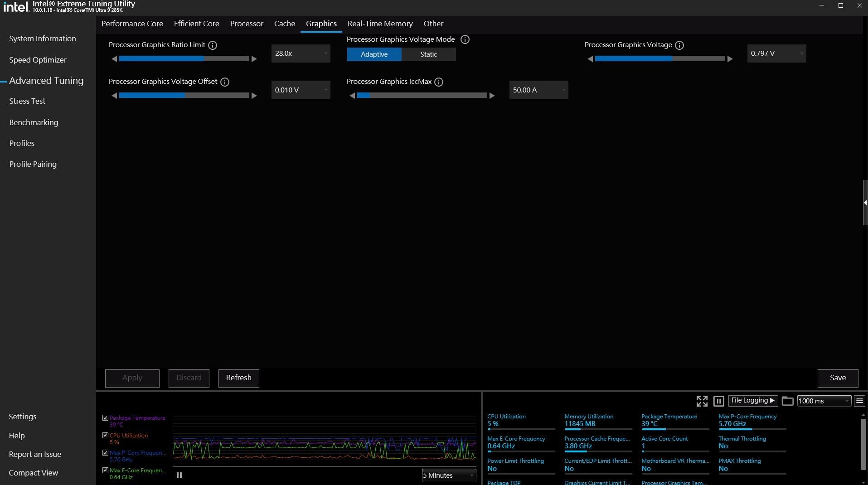This screenshot has height=485, width=868.
Task: Raise Graphics Voltage Offset using right arrow
Action: (254, 96)
